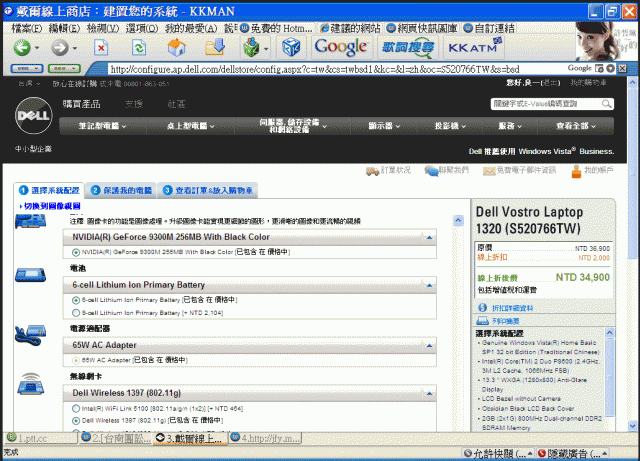Open the 自訂連結 bookmark link
This screenshot has width=640, height=461.
coord(490,28)
